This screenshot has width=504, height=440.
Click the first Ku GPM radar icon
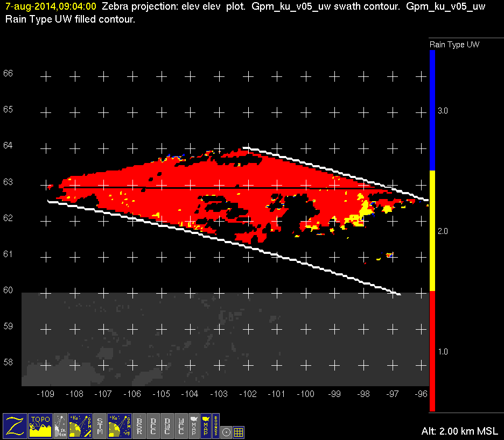click(80, 426)
